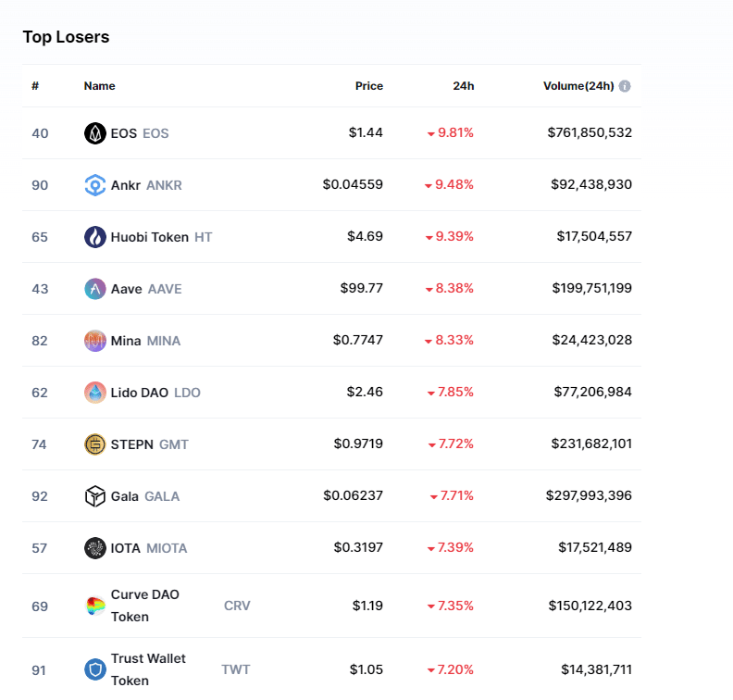This screenshot has height=700, width=733.
Task: Click the Trust Wallet shield icon
Action: [95, 669]
